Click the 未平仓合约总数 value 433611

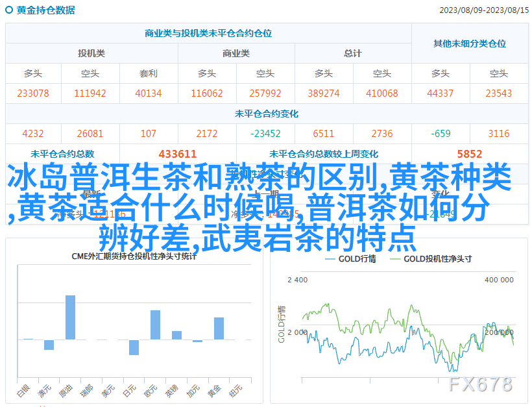pos(177,154)
